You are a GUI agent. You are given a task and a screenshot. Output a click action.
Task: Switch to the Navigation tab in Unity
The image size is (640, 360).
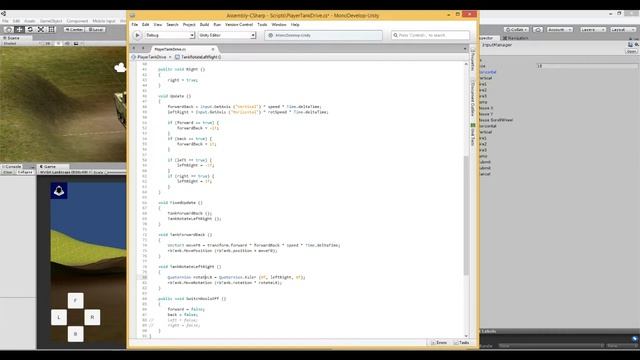tap(515, 38)
